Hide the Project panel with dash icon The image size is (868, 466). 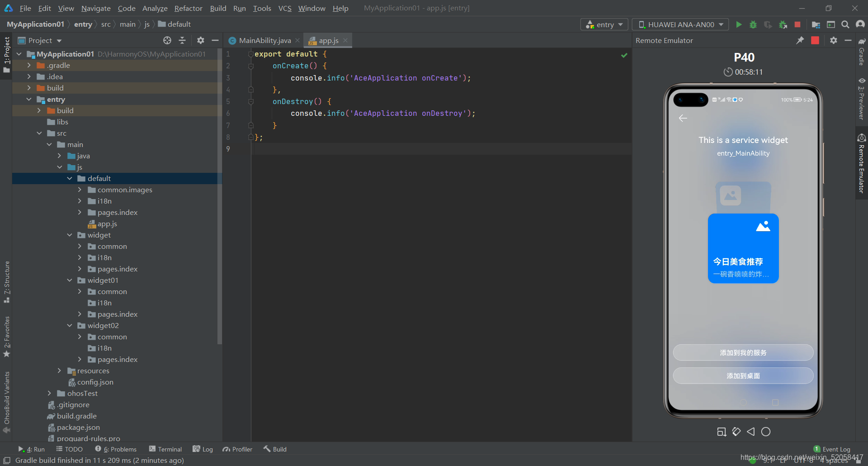215,40
